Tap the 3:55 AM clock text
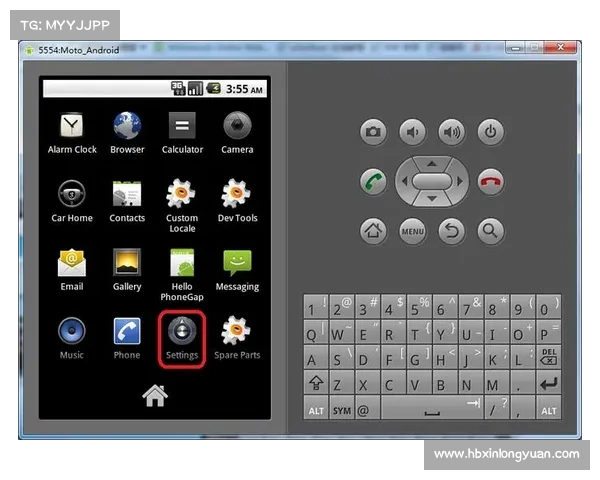 click(x=244, y=89)
